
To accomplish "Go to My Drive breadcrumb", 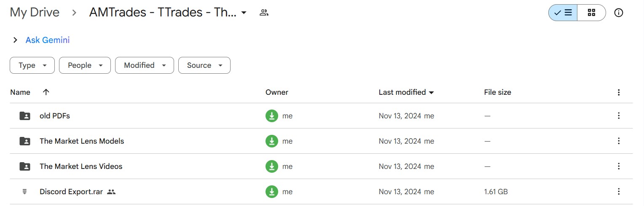I will (x=35, y=13).
